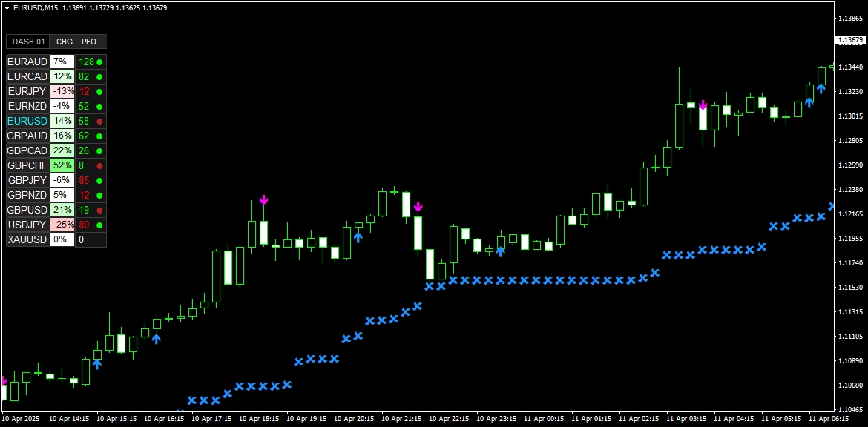Select the -13% change cell for EURJPY
Viewport: 868px width, 427px height.
62,91
